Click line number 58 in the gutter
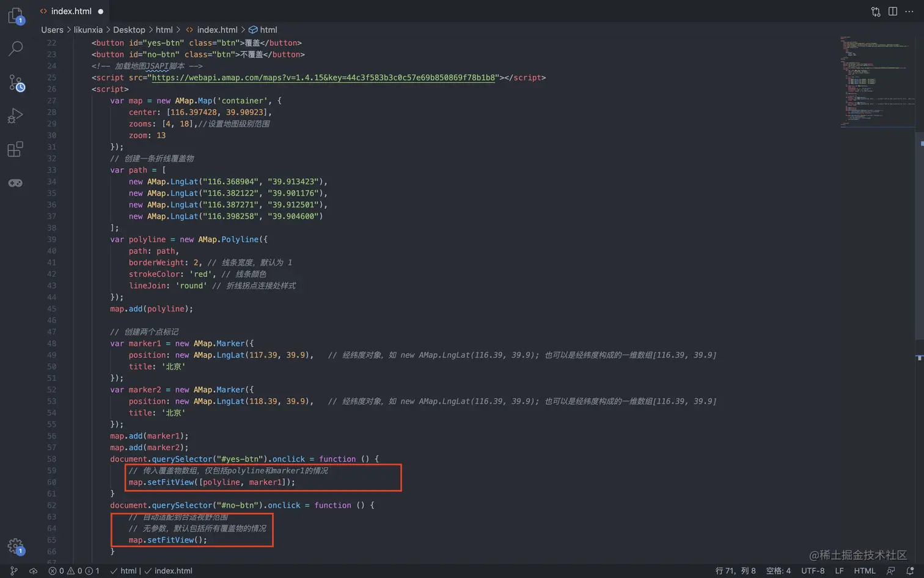Image resolution: width=924 pixels, height=578 pixels. [x=51, y=459]
